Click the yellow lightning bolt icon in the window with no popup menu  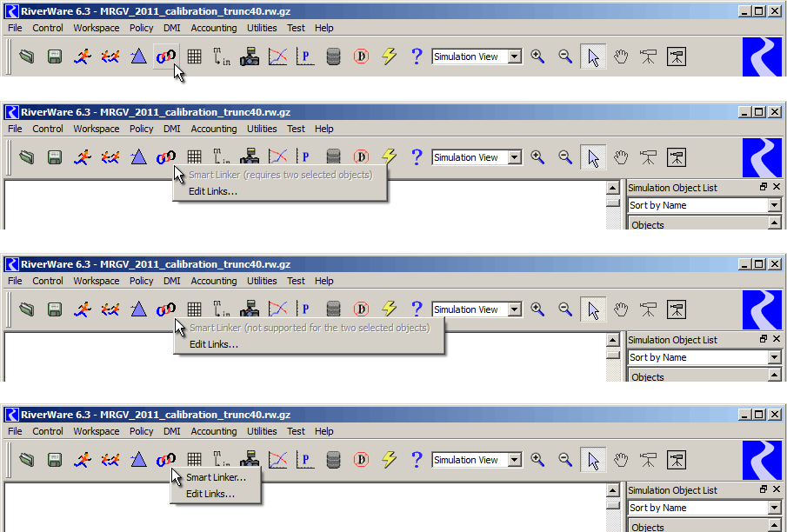click(x=389, y=57)
